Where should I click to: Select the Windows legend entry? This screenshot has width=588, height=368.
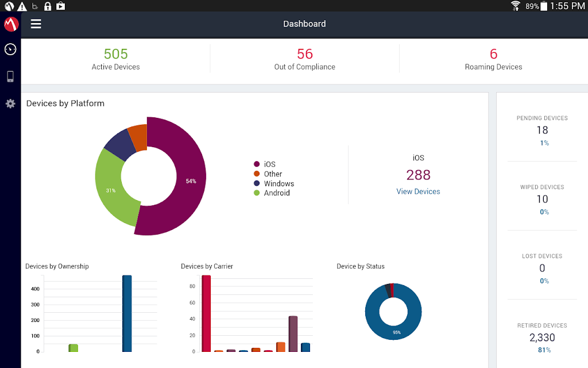pyautogui.click(x=274, y=183)
